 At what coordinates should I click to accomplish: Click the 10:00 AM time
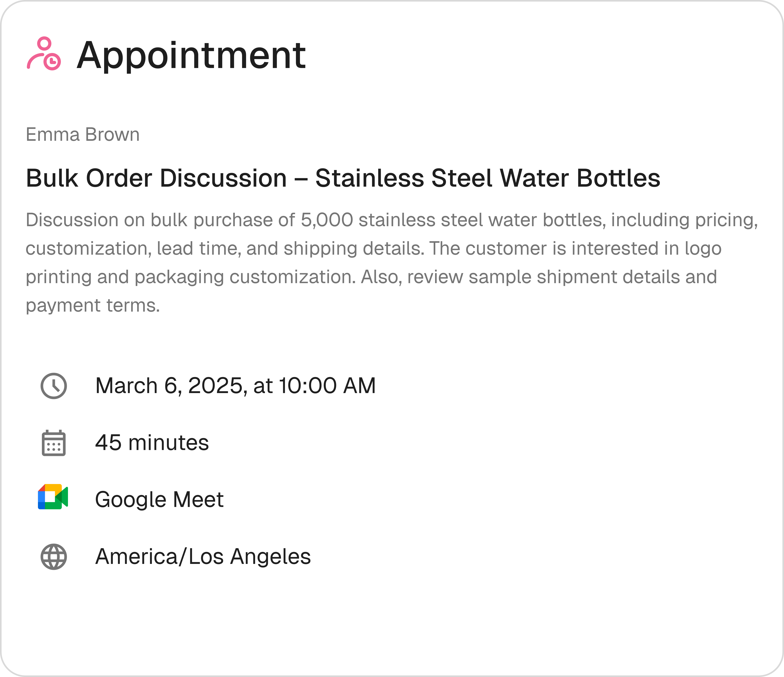tap(327, 386)
